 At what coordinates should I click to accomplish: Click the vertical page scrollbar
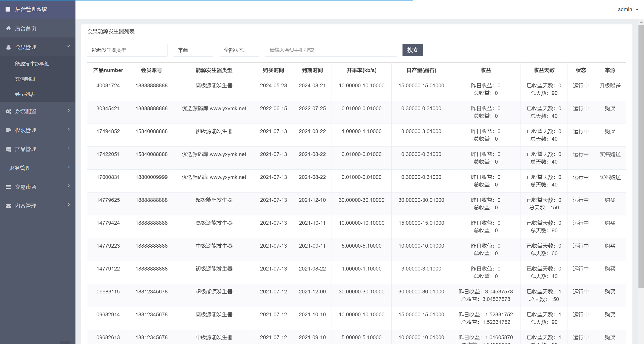pos(641,156)
